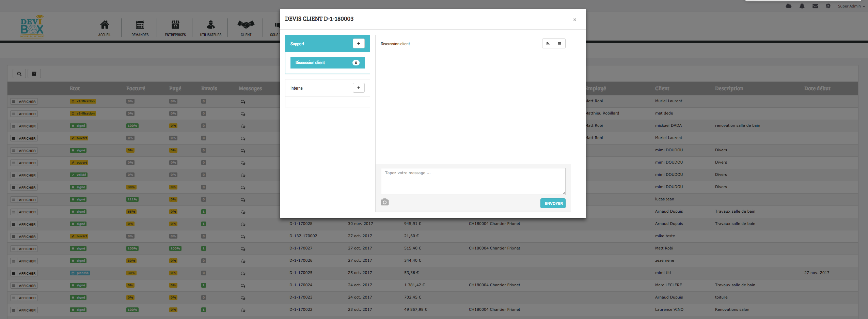Open the Client handshake menu
This screenshot has width=868, height=319.
pos(246,28)
